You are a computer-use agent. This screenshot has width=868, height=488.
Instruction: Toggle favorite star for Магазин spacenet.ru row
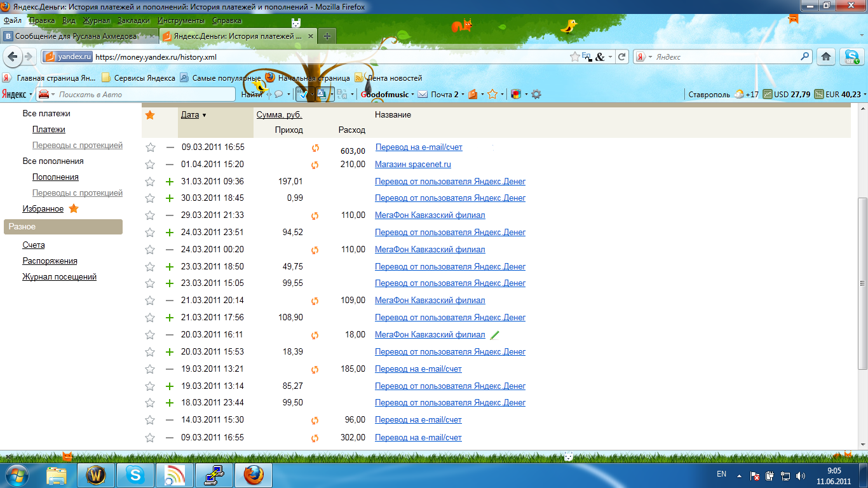[x=150, y=165]
